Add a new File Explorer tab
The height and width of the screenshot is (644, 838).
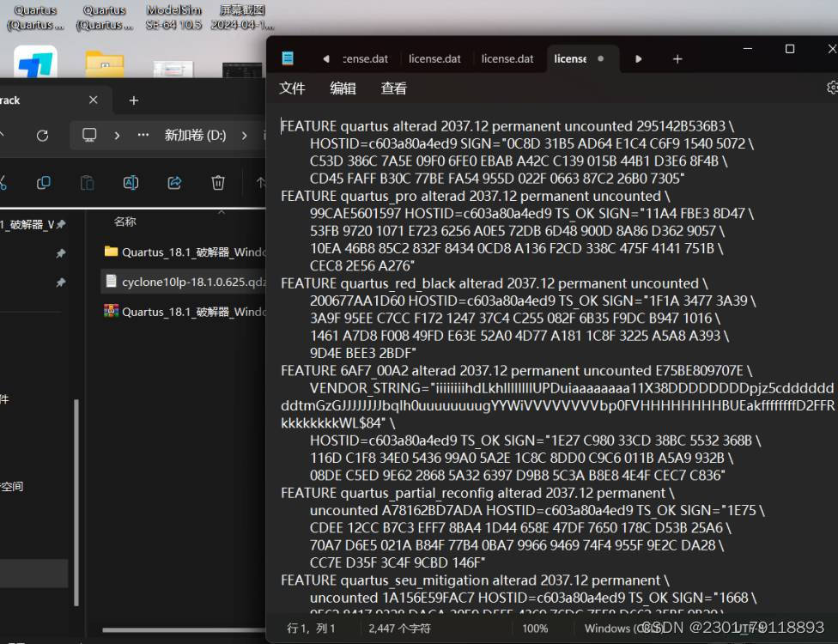coord(134,100)
